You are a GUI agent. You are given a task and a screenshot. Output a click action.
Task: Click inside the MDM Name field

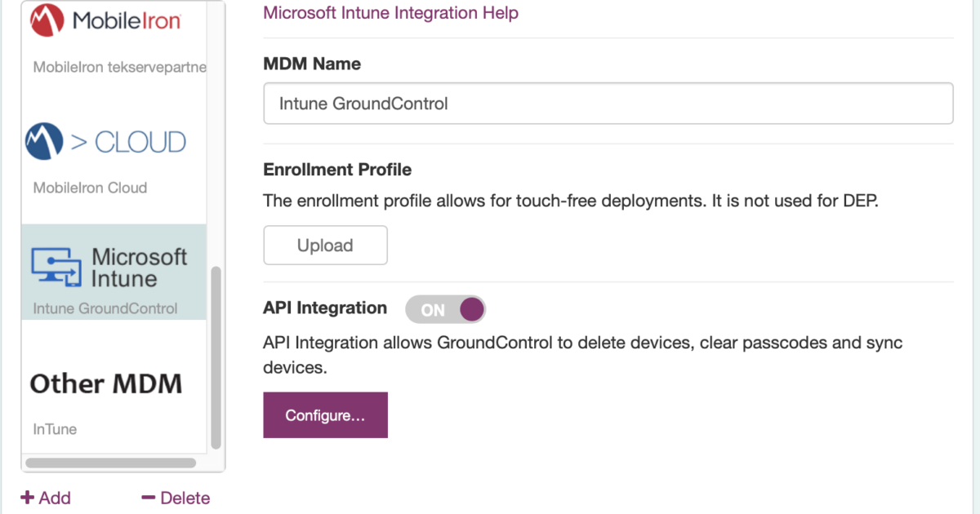coord(608,103)
